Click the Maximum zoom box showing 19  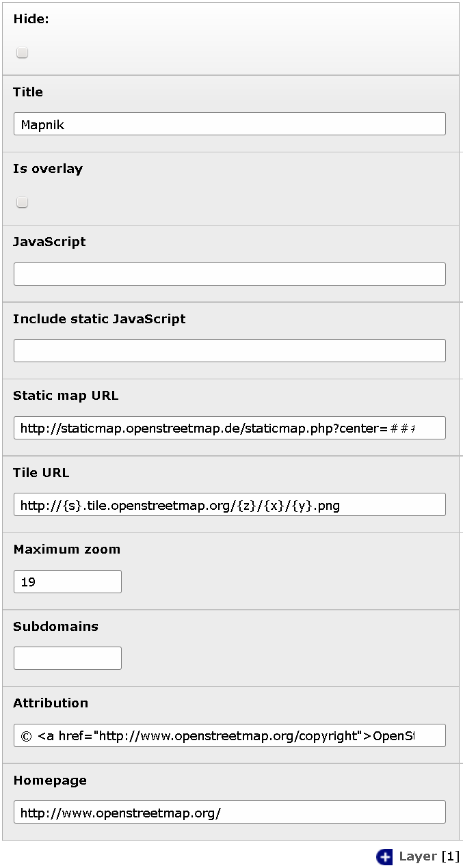68,582
